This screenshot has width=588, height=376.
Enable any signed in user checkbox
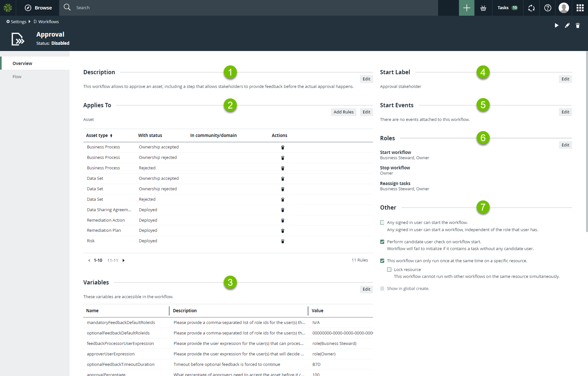(x=382, y=223)
